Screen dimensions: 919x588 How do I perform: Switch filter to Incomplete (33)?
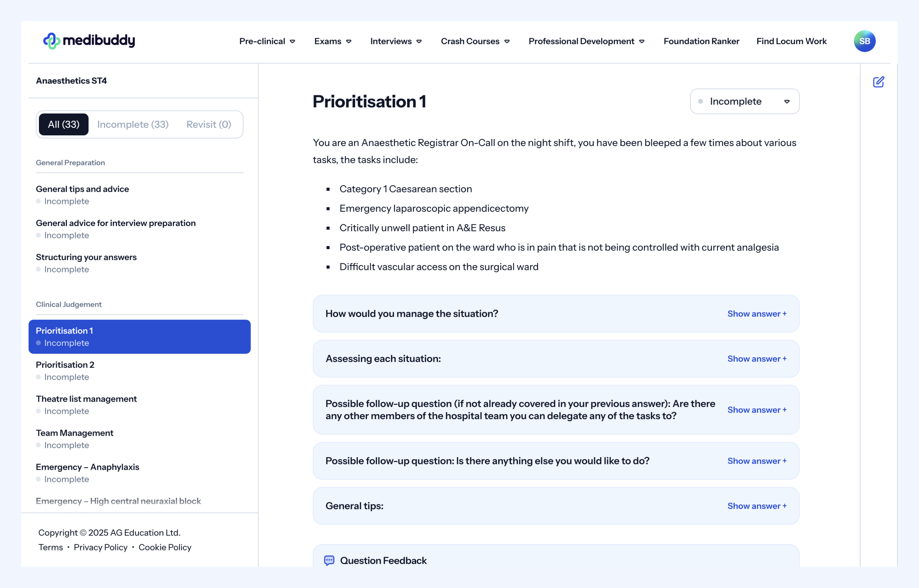pos(133,124)
